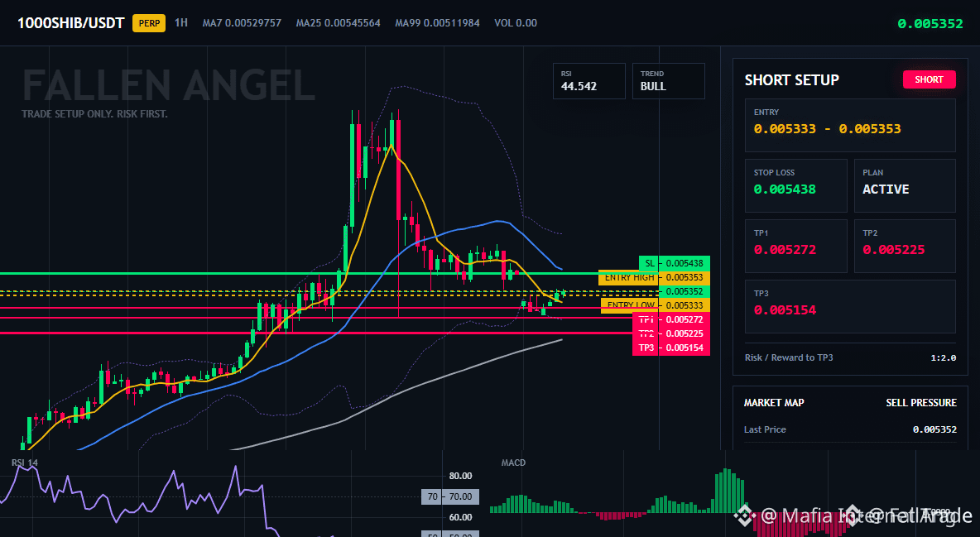Screen dimensions: 980x537
Task: Select the Last Price value 0.005352
Action: point(934,429)
